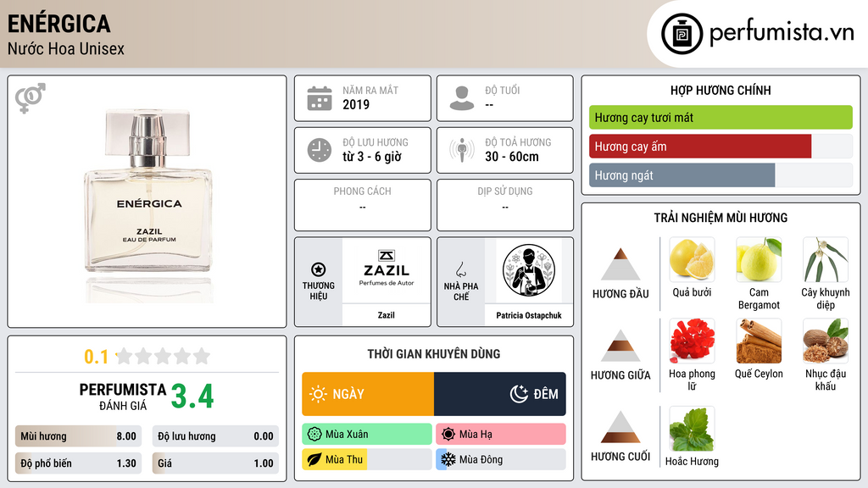
Task: Open the Quế Ceylon note image
Action: tap(759, 341)
